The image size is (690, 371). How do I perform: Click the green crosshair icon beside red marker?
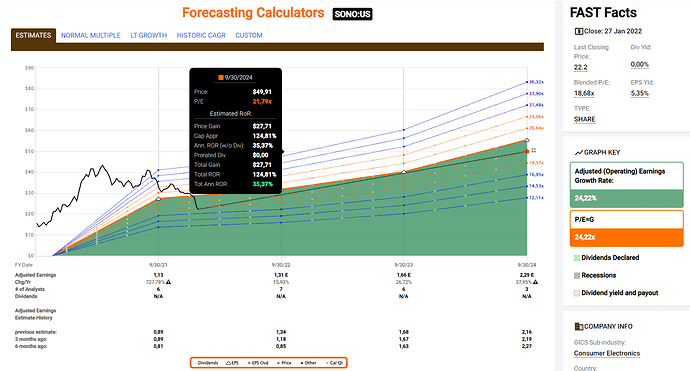[533, 151]
